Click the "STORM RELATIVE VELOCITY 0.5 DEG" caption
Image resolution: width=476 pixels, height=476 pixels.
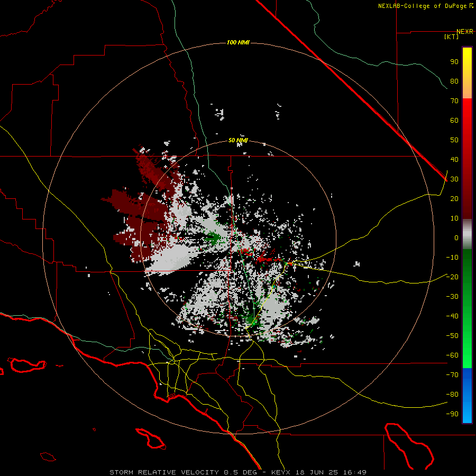click(x=183, y=472)
